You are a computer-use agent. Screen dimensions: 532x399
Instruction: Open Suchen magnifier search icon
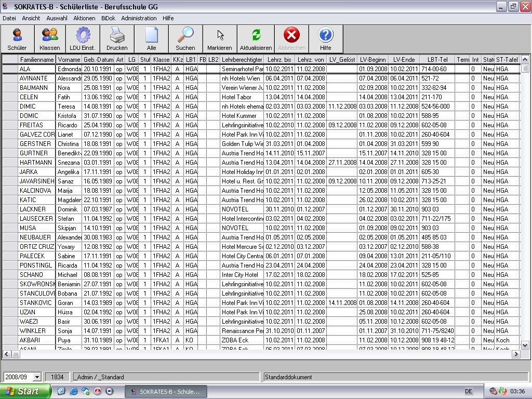pyautogui.click(x=185, y=39)
